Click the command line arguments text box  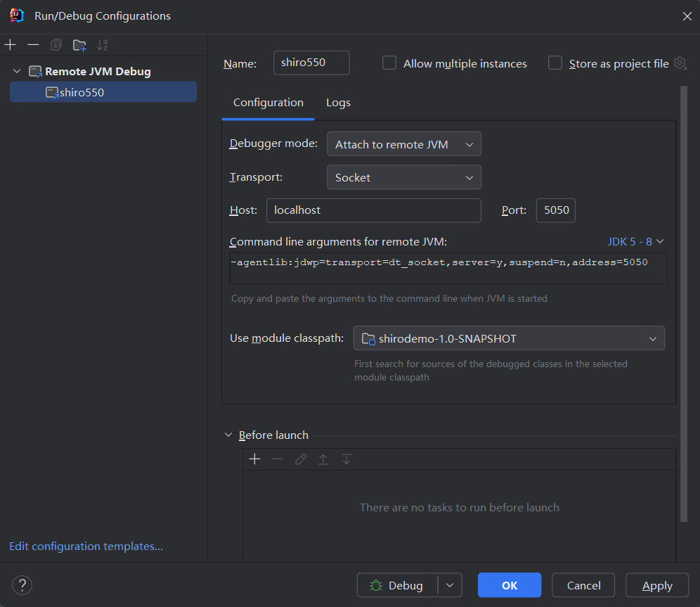(x=448, y=268)
